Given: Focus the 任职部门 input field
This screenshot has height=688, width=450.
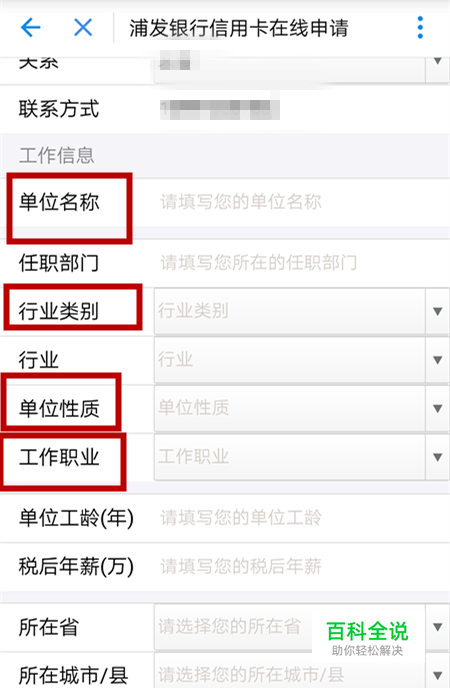Looking at the screenshot, I should click(x=302, y=263).
